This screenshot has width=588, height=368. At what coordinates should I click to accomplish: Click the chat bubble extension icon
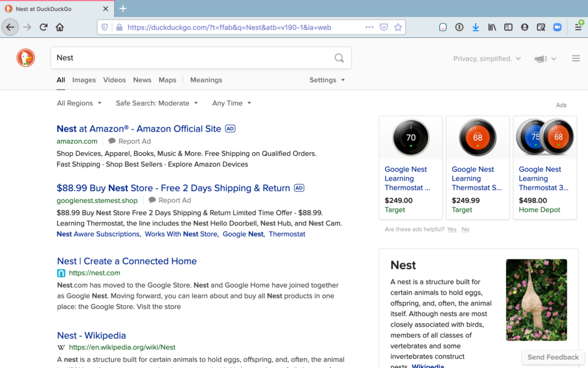[x=443, y=27]
